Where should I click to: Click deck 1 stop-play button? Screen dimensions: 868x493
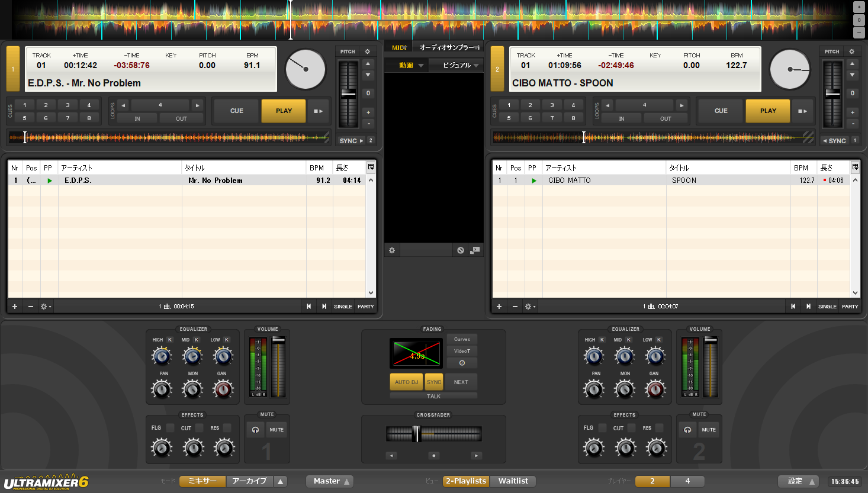[x=318, y=111]
